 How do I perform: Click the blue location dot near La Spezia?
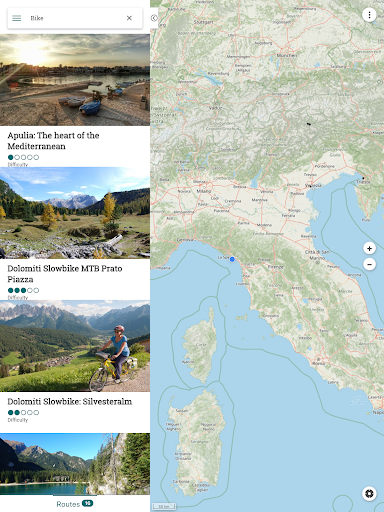[232, 259]
